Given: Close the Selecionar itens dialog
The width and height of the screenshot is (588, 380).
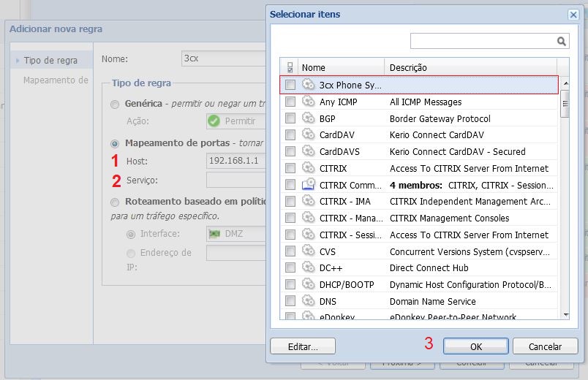Looking at the screenshot, I should click(573, 15).
